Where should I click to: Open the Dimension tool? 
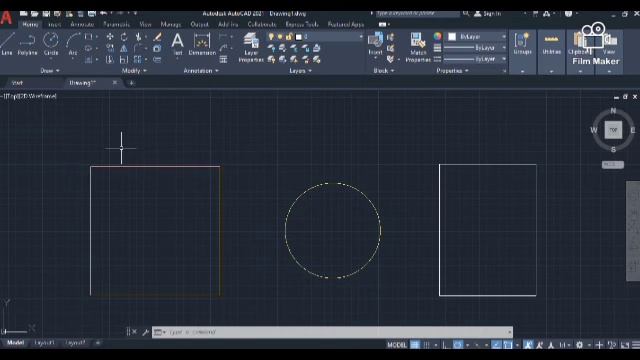click(202, 44)
